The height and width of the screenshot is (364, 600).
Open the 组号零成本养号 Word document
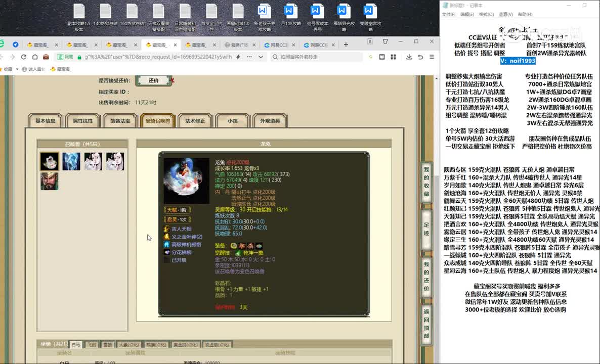pyautogui.click(x=317, y=18)
